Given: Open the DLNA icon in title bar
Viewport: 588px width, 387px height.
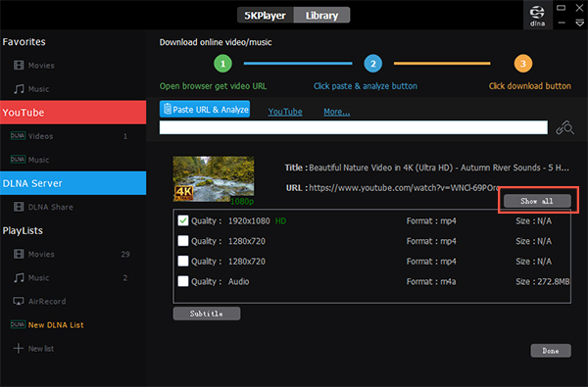Looking at the screenshot, I should click(537, 16).
